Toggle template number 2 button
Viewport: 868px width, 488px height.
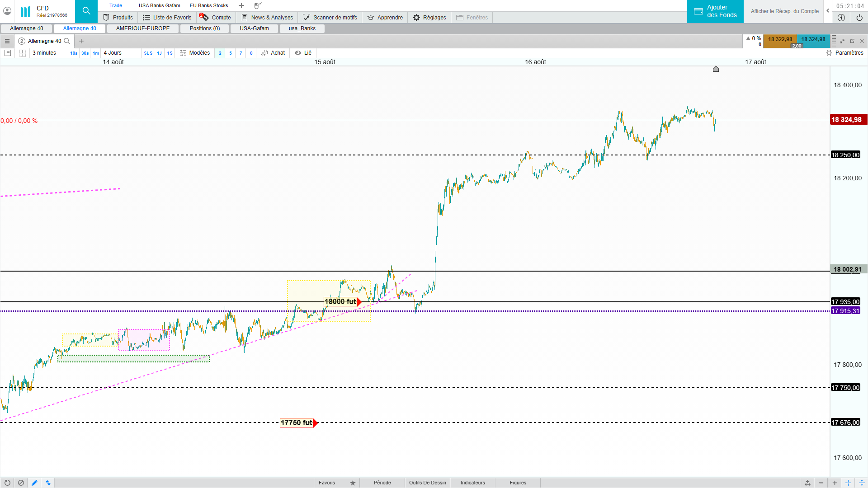pos(220,53)
